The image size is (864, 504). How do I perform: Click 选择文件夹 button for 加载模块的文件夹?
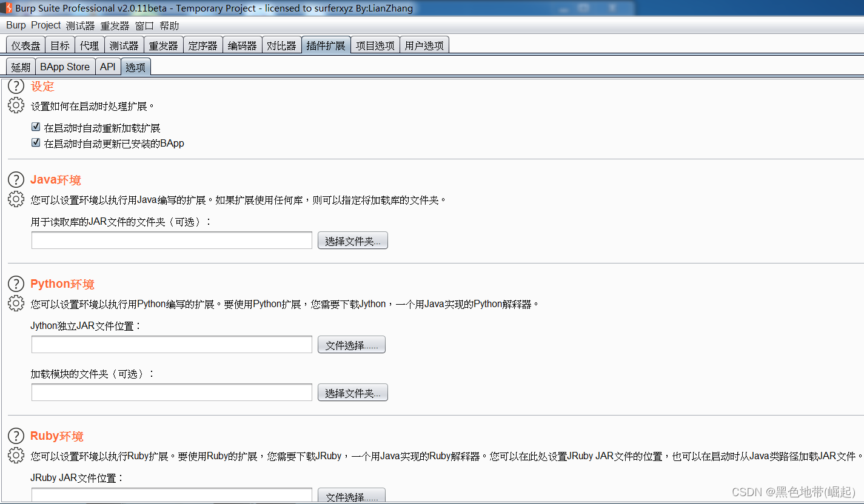click(x=352, y=393)
